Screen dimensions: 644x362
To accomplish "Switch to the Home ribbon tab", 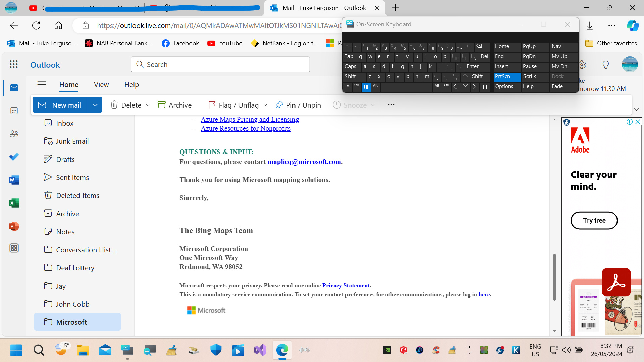I will [69, 85].
